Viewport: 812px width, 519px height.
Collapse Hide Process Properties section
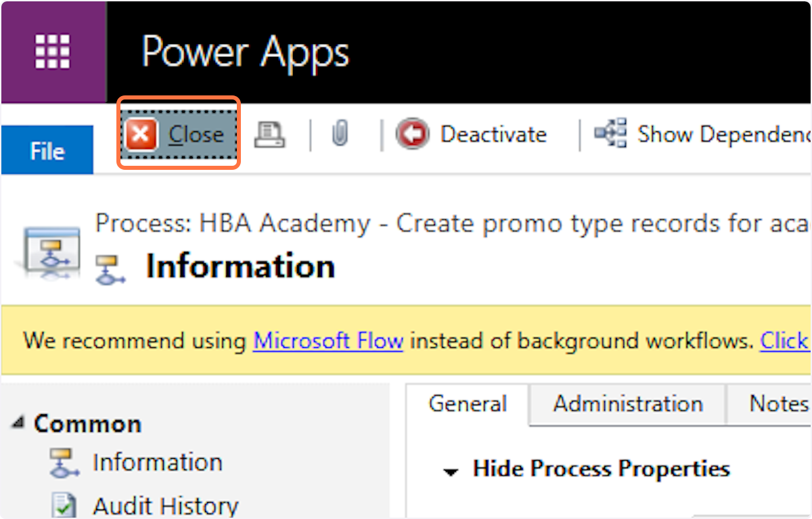pyautogui.click(x=451, y=472)
